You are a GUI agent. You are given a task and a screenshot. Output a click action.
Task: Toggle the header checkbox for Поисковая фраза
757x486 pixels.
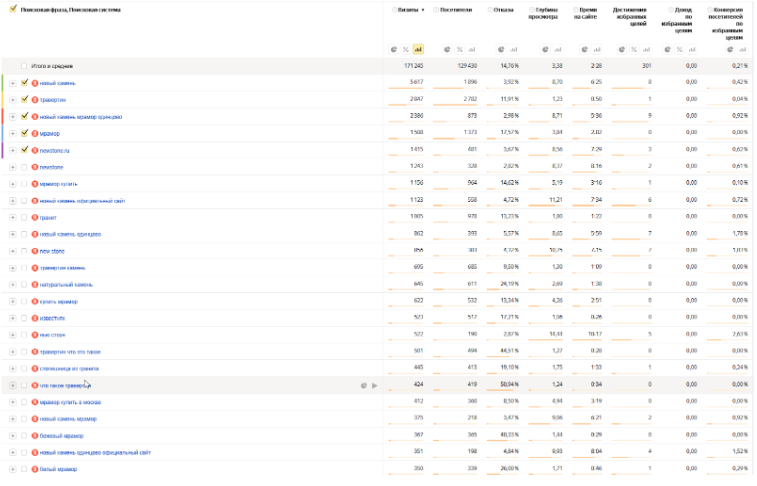pyautogui.click(x=13, y=9)
